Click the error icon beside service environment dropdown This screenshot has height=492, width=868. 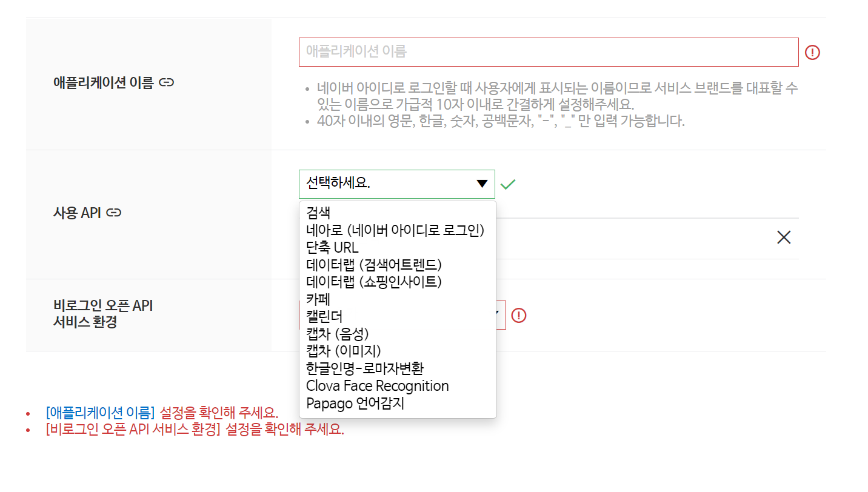tap(519, 315)
